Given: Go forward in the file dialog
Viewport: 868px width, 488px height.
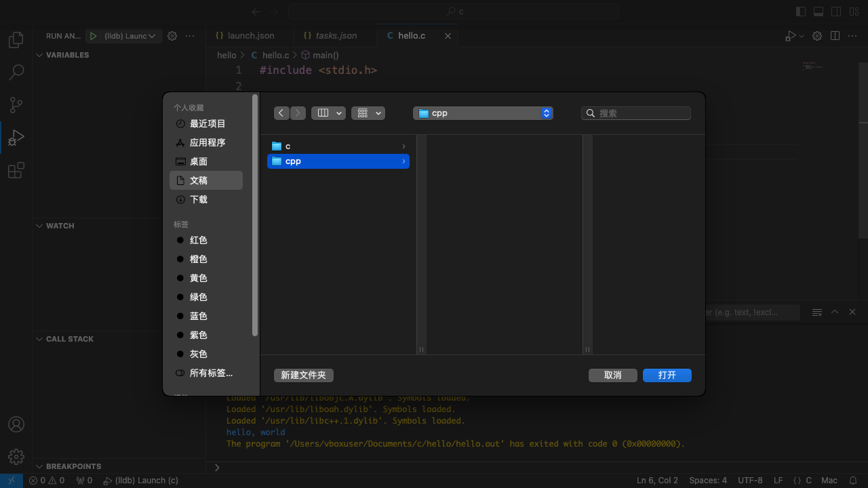Looking at the screenshot, I should coord(298,113).
